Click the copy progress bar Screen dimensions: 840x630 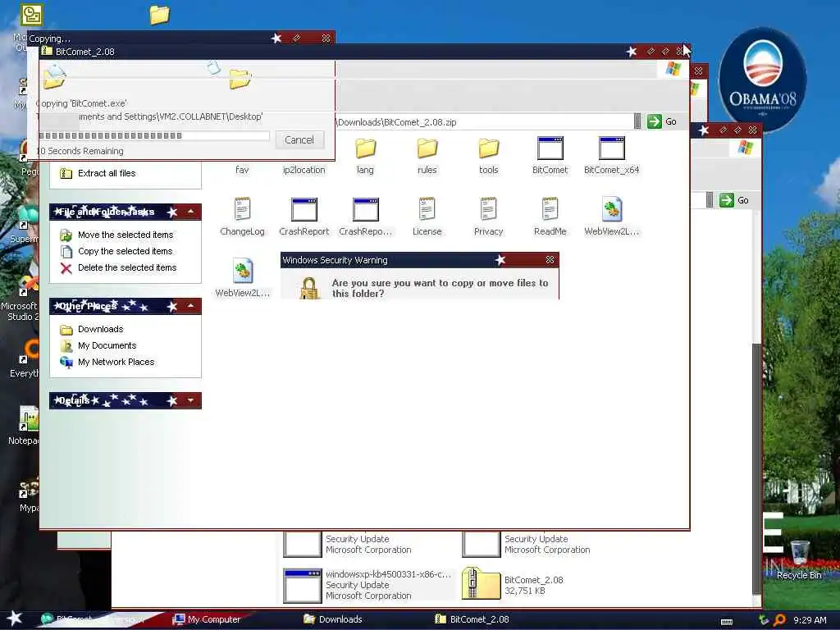153,136
